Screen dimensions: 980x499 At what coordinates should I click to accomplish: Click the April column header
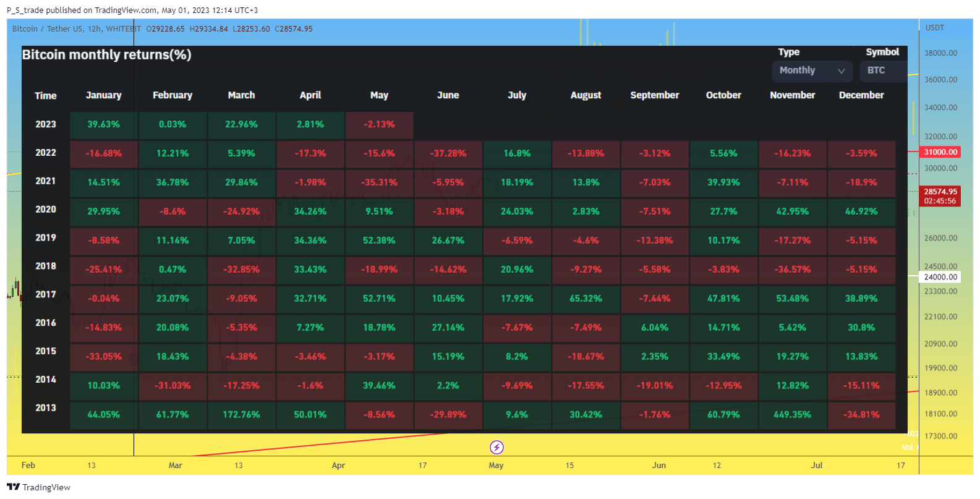[310, 95]
